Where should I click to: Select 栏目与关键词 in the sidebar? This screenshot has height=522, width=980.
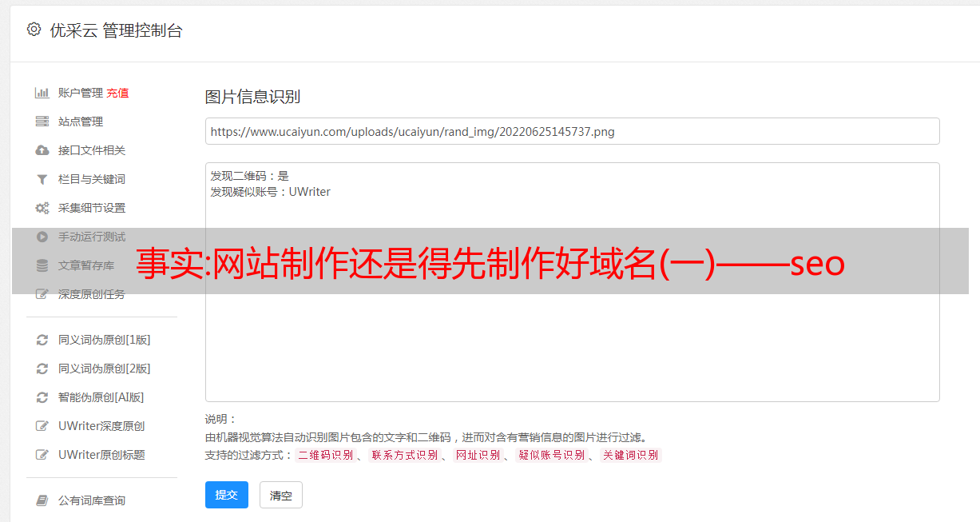[92, 179]
